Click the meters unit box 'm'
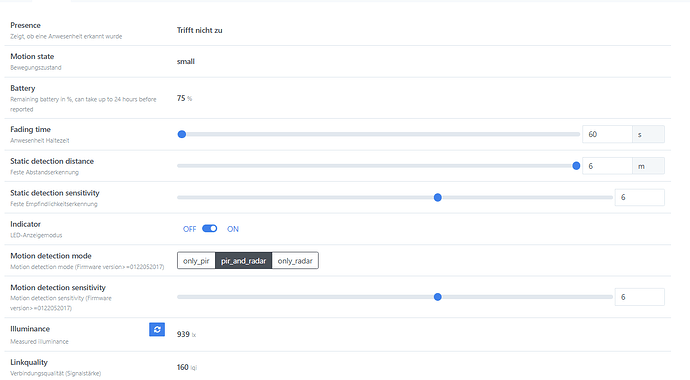The height and width of the screenshot is (380, 690). point(648,166)
